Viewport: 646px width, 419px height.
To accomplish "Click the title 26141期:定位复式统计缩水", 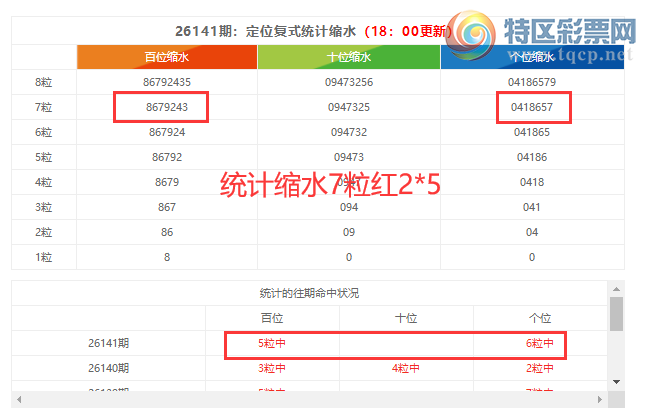I will (265, 31).
